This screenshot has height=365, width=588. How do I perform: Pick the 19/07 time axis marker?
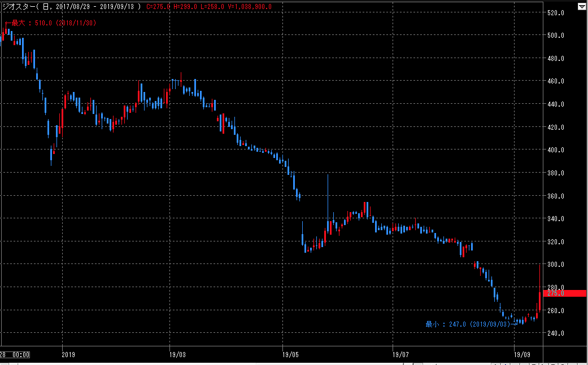[400, 355]
